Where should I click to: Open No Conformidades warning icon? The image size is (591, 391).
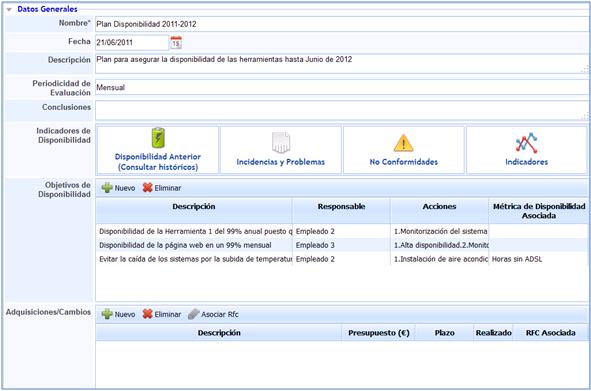[x=403, y=143]
